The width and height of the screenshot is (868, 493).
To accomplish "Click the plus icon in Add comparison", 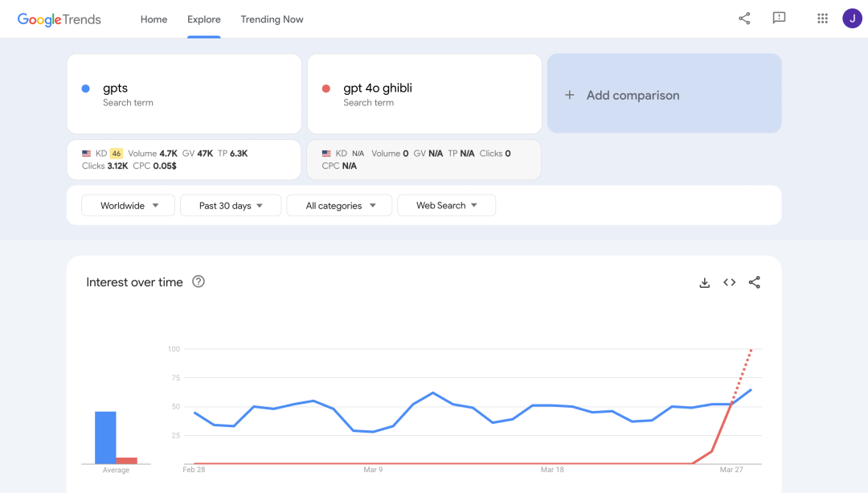I will tap(570, 95).
